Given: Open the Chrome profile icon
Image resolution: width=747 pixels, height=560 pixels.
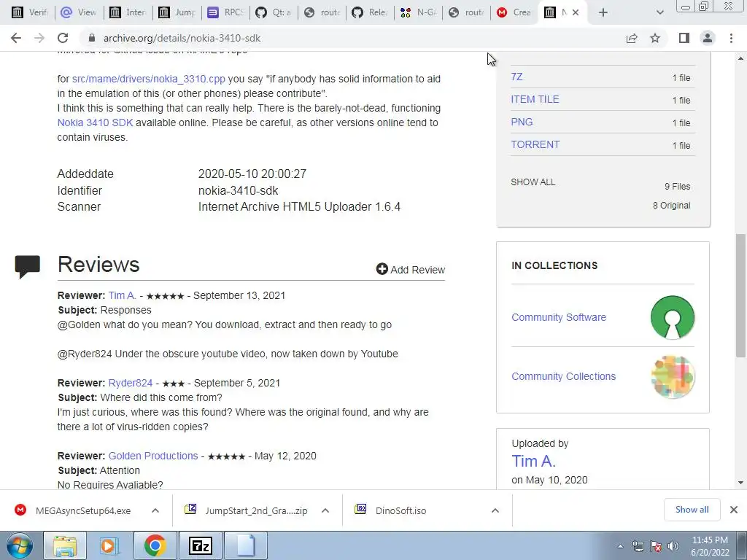Looking at the screenshot, I should [708, 38].
